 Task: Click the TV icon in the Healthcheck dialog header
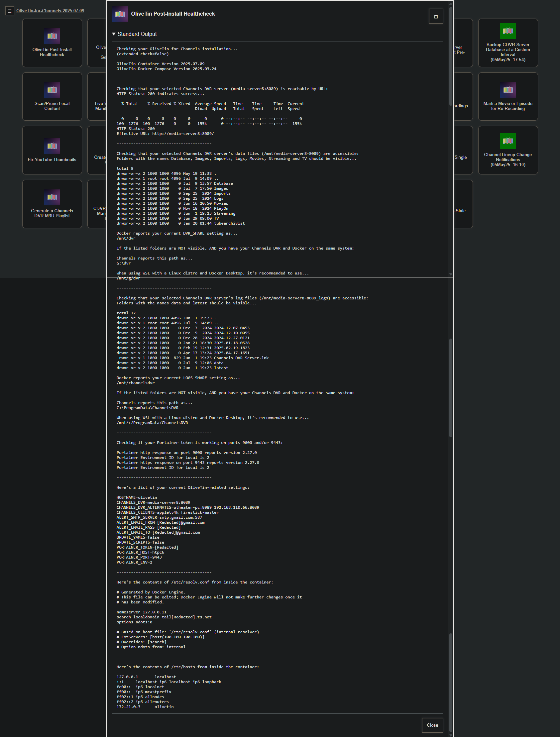[x=120, y=14]
